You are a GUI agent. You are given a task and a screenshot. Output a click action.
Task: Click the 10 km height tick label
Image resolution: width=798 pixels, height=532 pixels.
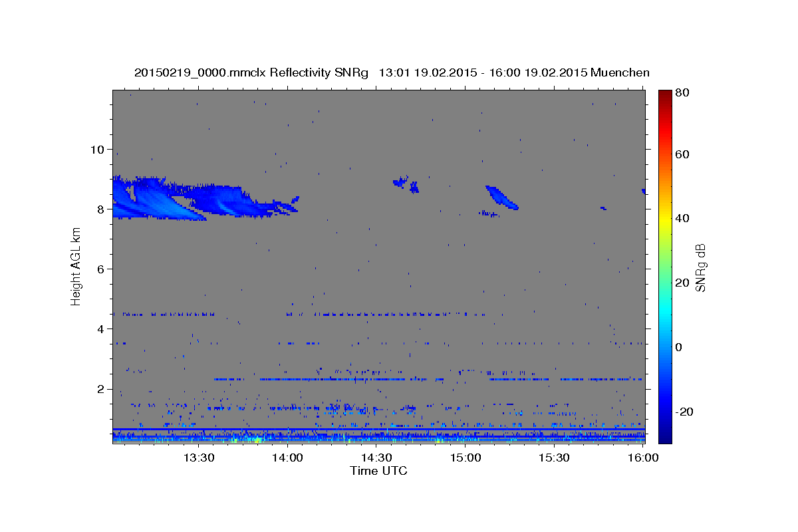click(x=98, y=149)
